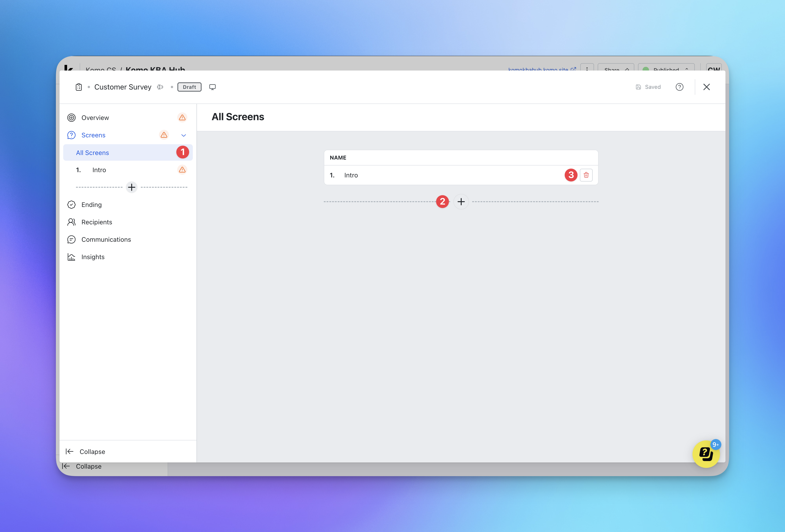Click the Draft status badge
This screenshot has width=785, height=532.
(189, 87)
